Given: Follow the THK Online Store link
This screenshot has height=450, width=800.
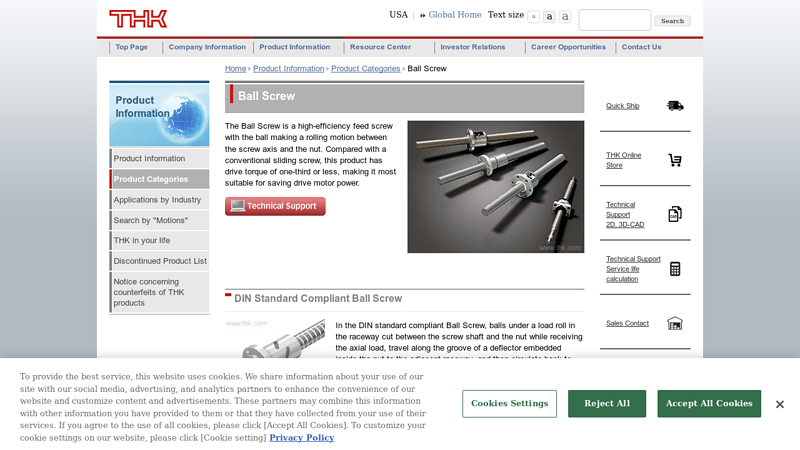Looking at the screenshot, I should pos(623,160).
